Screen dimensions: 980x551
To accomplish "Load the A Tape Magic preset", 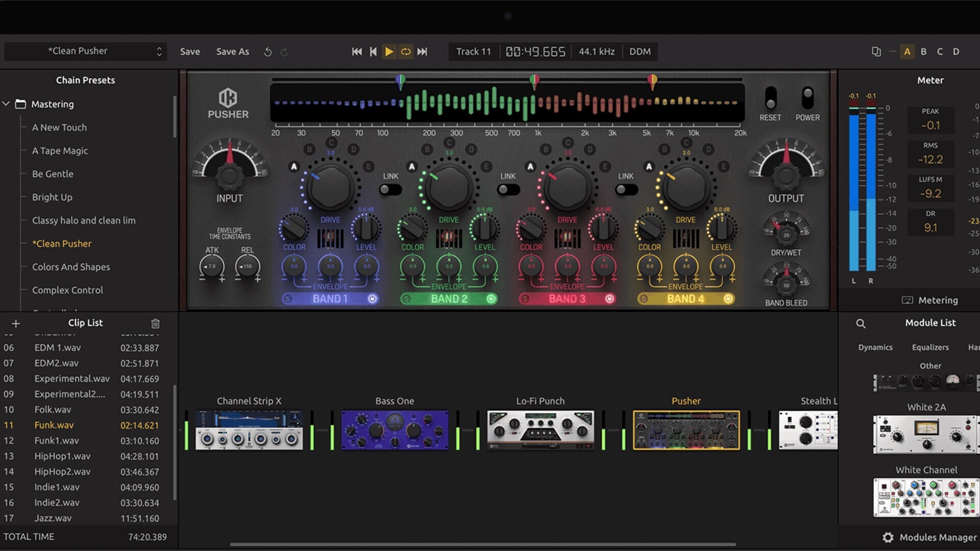I will point(60,151).
